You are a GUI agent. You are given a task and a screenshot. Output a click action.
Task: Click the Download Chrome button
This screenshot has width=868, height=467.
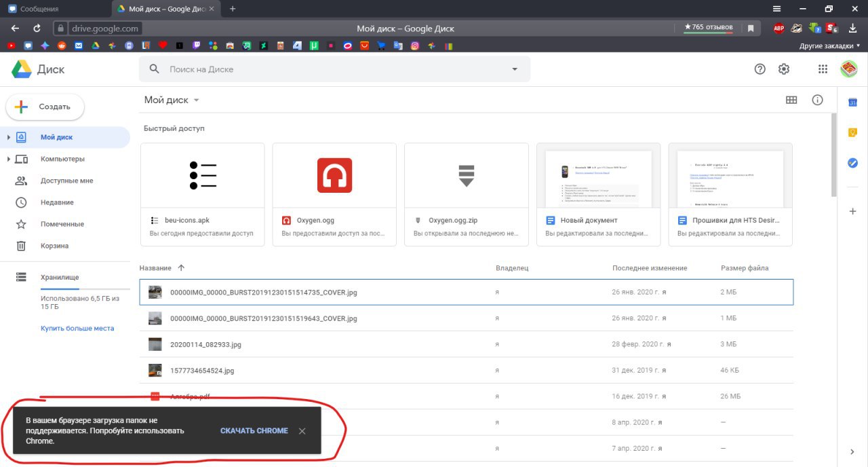(254, 431)
